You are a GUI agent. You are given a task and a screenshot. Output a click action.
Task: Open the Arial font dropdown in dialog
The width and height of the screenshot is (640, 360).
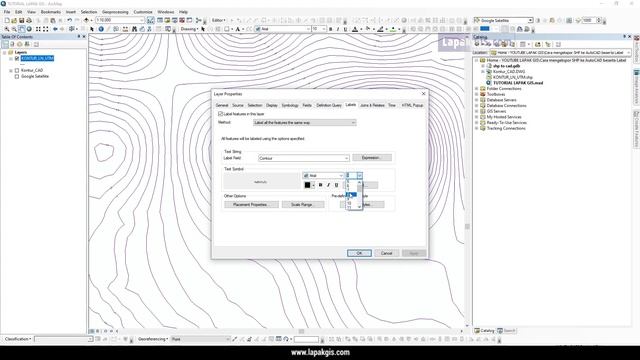[x=323, y=176]
